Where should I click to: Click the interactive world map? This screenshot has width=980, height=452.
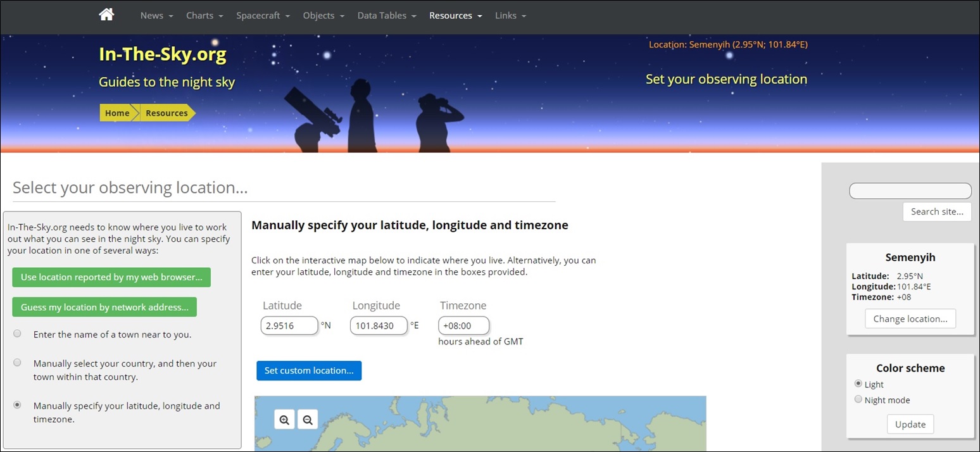[480, 424]
